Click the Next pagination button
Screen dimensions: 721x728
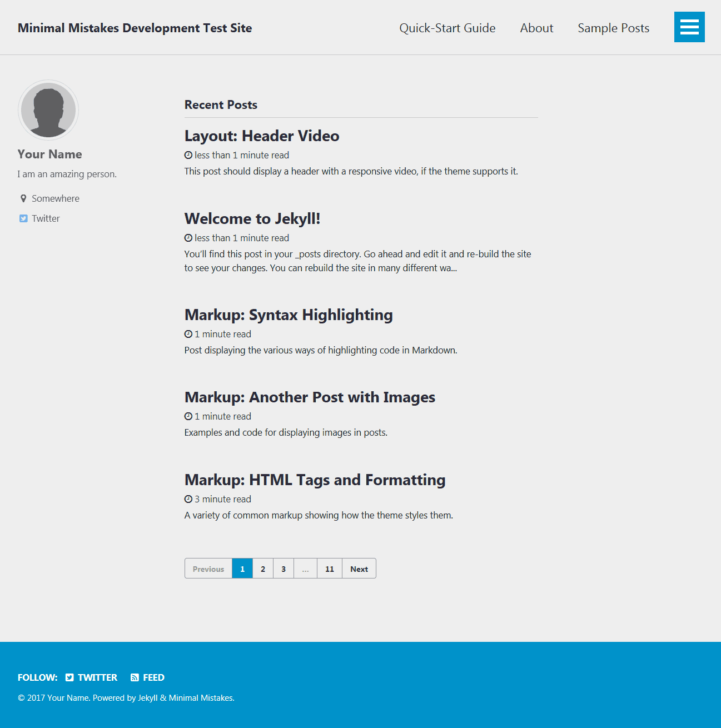tap(359, 569)
